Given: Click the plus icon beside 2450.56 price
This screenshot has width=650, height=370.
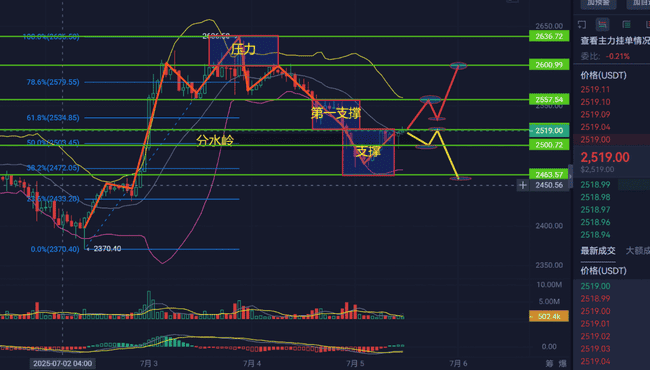Looking at the screenshot, I should 523,185.
